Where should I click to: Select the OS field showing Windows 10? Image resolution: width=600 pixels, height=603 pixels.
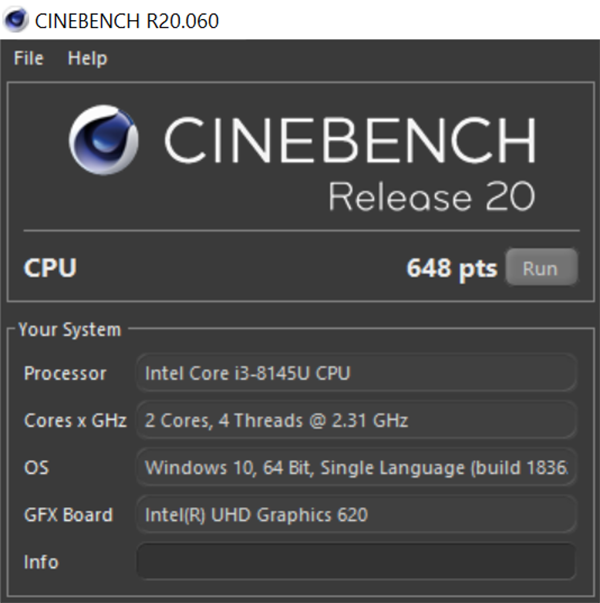tap(355, 467)
